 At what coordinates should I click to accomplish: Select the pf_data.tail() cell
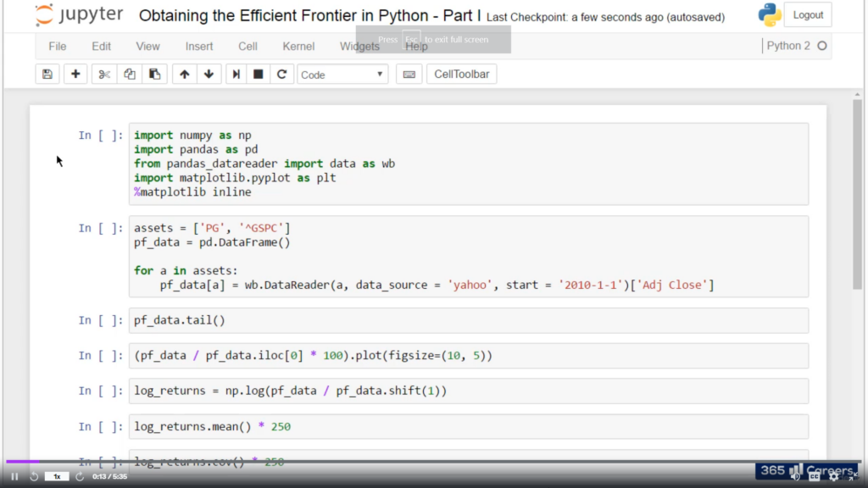[468, 320]
